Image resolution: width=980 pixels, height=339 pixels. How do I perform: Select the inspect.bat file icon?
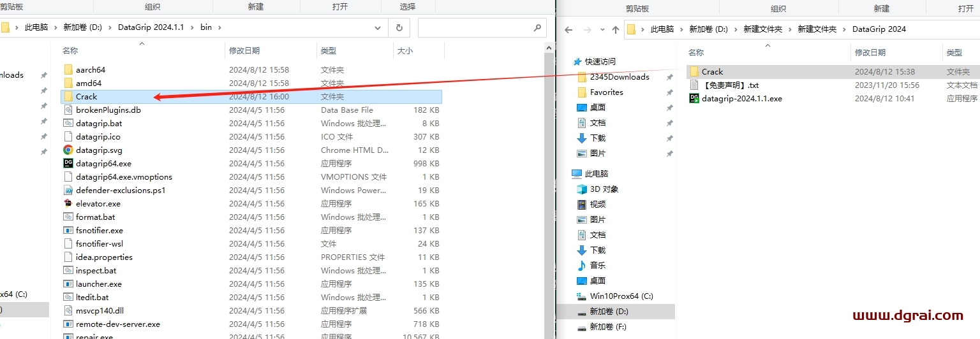[68, 270]
